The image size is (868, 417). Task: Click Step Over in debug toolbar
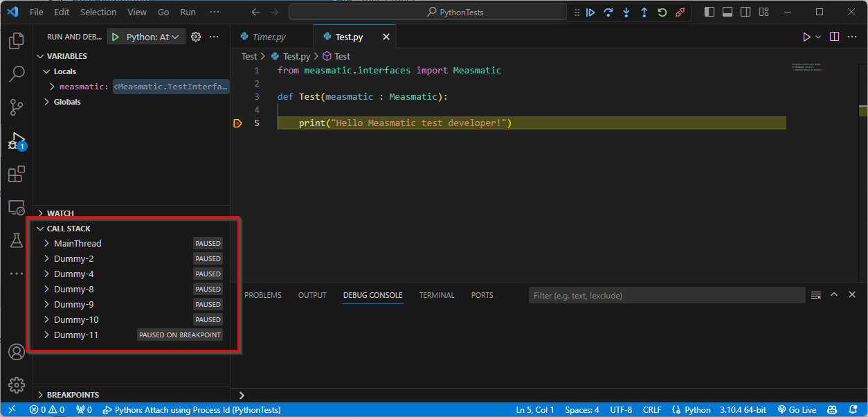pyautogui.click(x=608, y=12)
